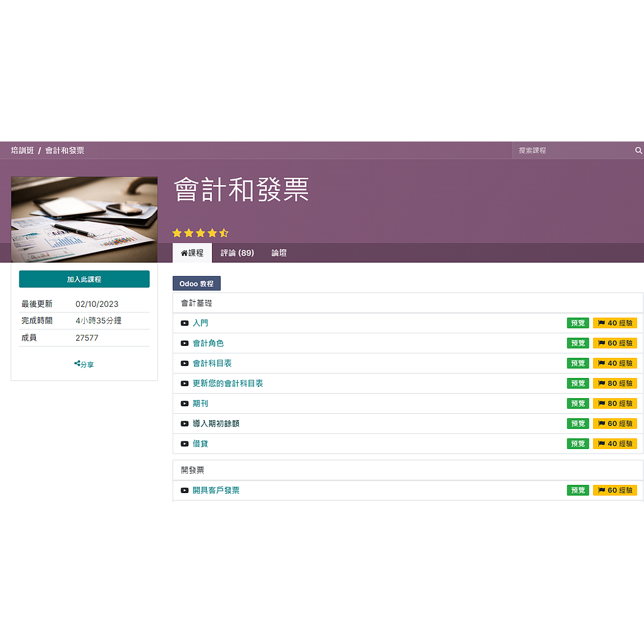Open the 論壇 tab

pyautogui.click(x=279, y=253)
